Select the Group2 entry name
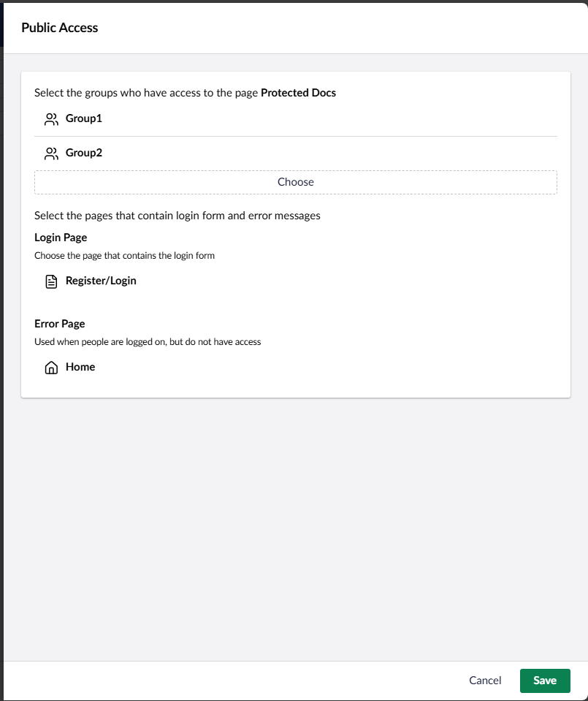 pos(84,153)
